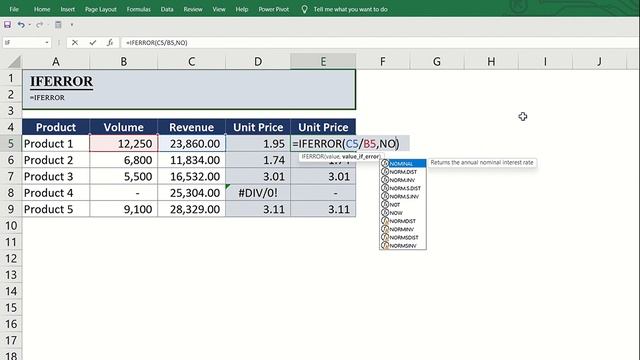
Task: Select column F header
Action: tap(382, 62)
